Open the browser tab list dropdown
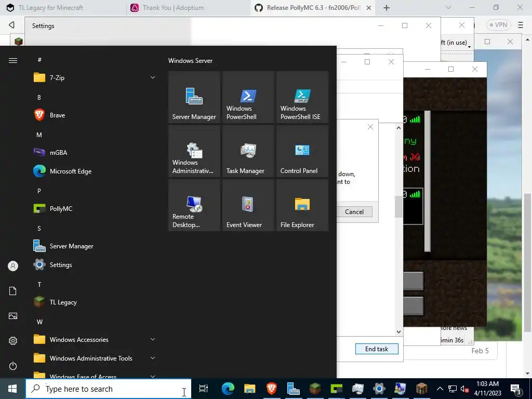 pyautogui.click(x=448, y=7)
